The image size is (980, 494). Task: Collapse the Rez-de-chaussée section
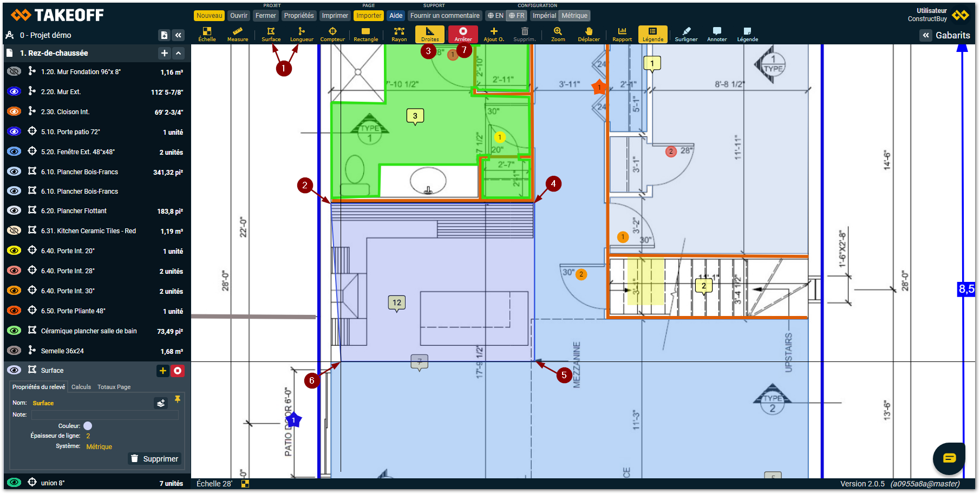(179, 53)
